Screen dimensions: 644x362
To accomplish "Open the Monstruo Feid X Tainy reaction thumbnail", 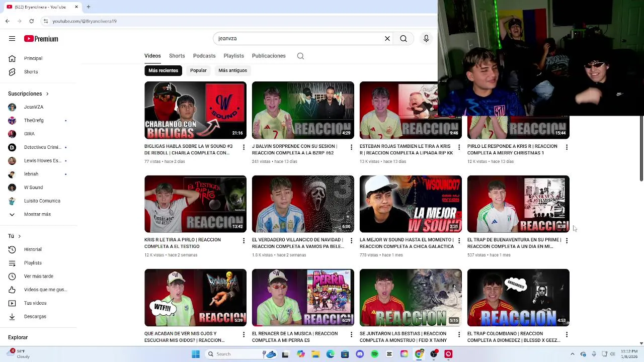I will point(411,298).
